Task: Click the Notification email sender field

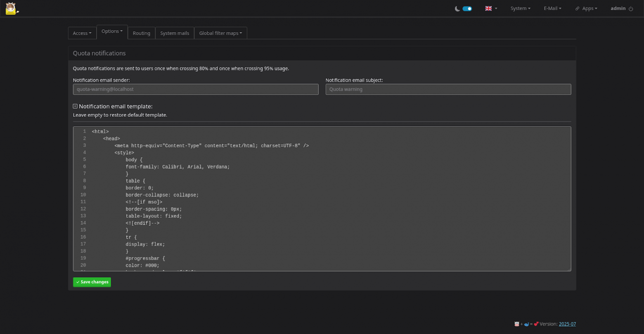Action: [196, 89]
